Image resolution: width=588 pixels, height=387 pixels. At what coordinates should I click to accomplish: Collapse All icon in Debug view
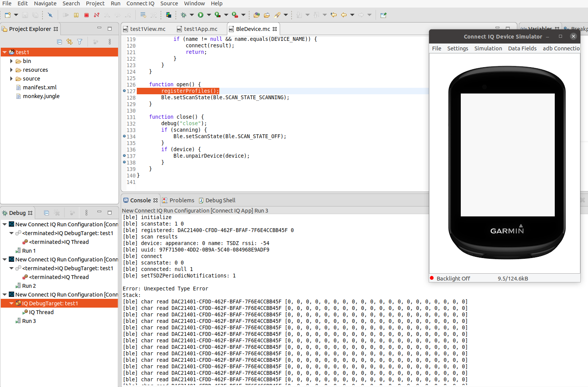(x=46, y=213)
